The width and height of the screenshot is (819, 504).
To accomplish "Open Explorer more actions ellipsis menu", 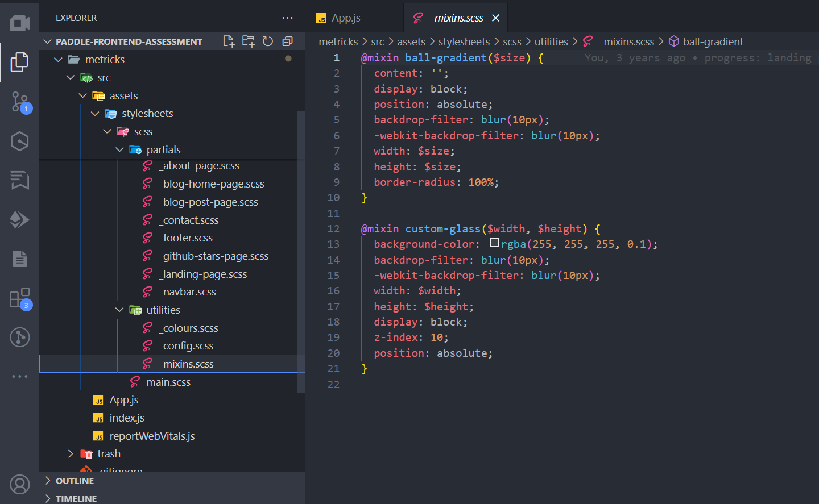I will pos(287,18).
